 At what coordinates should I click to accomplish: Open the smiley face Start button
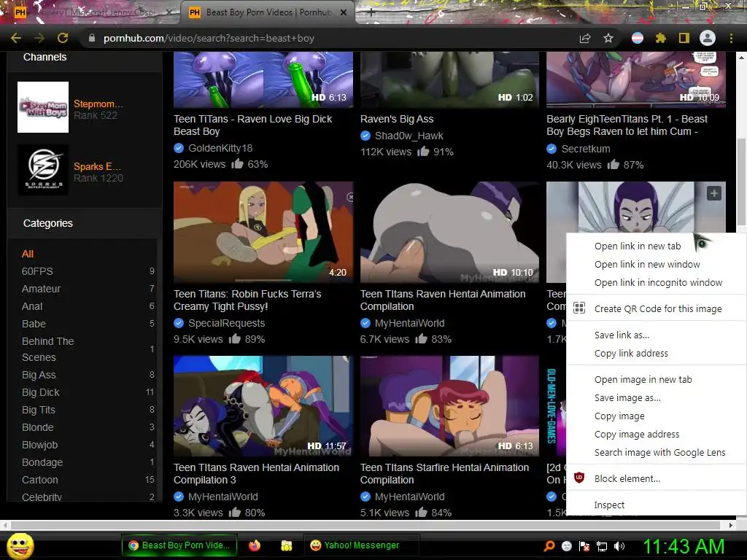[x=20, y=545]
